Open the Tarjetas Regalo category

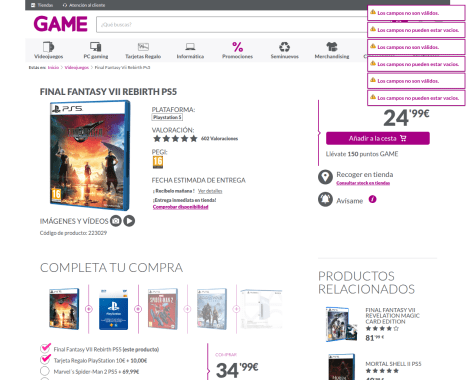(x=143, y=50)
